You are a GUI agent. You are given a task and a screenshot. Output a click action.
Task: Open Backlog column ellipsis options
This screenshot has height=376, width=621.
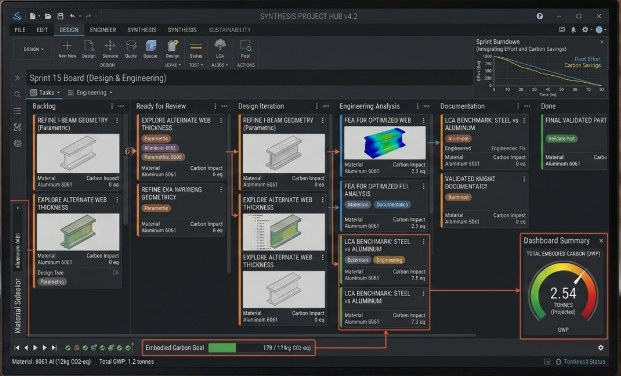[121, 106]
